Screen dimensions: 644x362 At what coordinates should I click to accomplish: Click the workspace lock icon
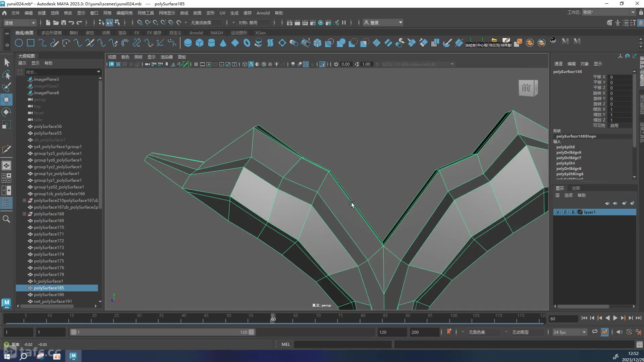point(641,12)
